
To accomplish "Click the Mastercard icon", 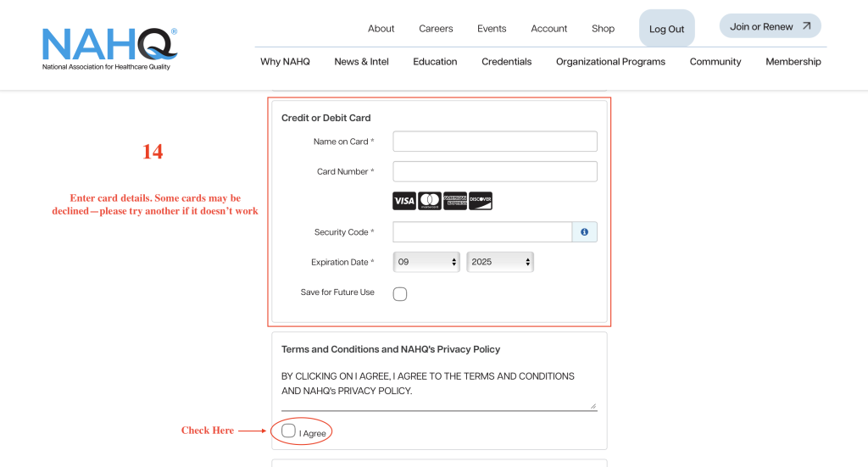I will (430, 201).
